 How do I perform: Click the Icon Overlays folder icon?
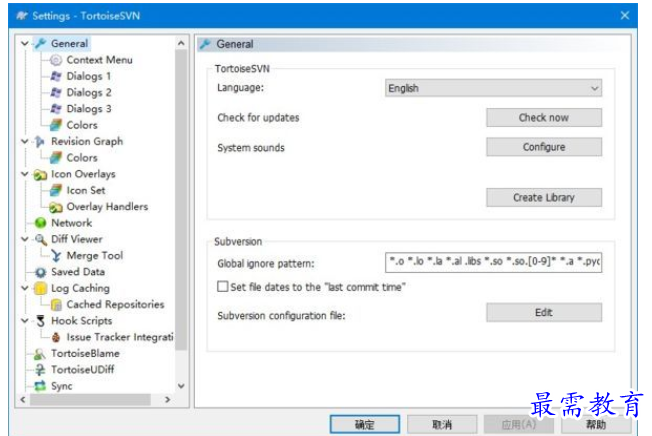coord(40,174)
